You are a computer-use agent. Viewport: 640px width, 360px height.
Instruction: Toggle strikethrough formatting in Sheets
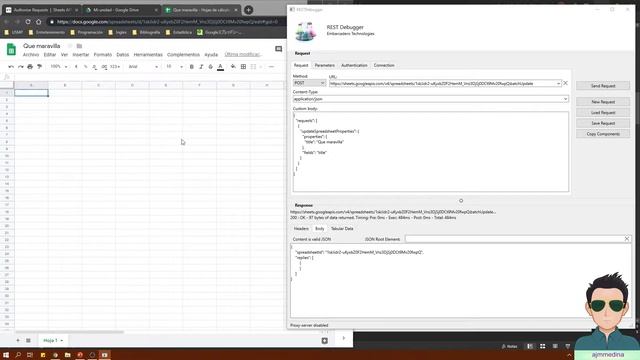(x=211, y=67)
